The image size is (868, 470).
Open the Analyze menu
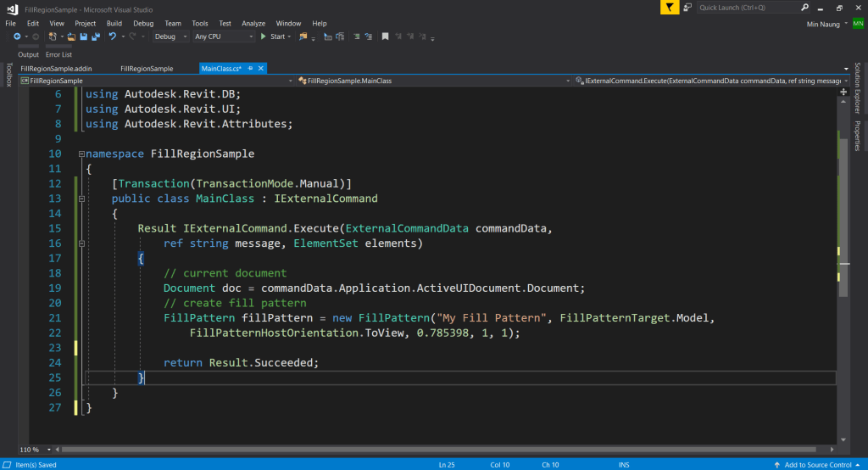pyautogui.click(x=253, y=23)
